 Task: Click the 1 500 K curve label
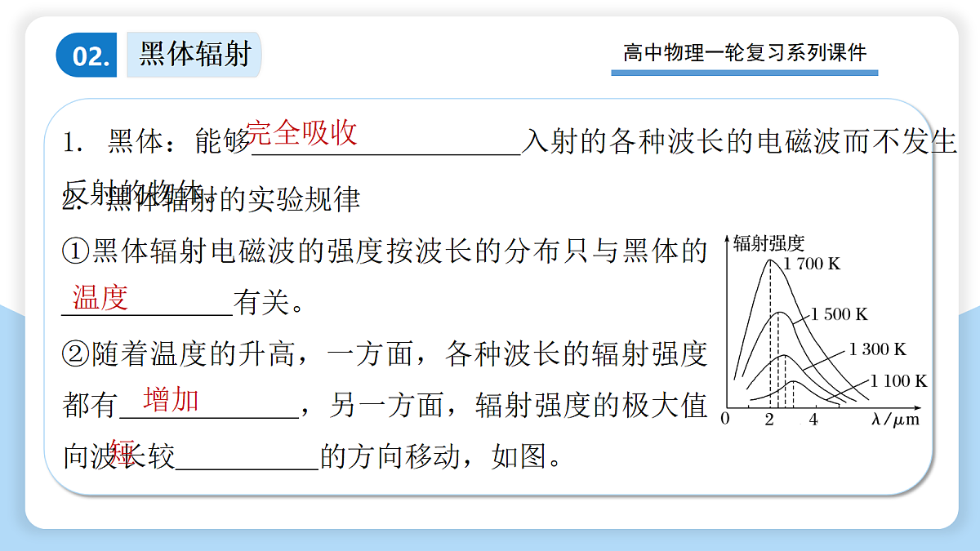840,314
